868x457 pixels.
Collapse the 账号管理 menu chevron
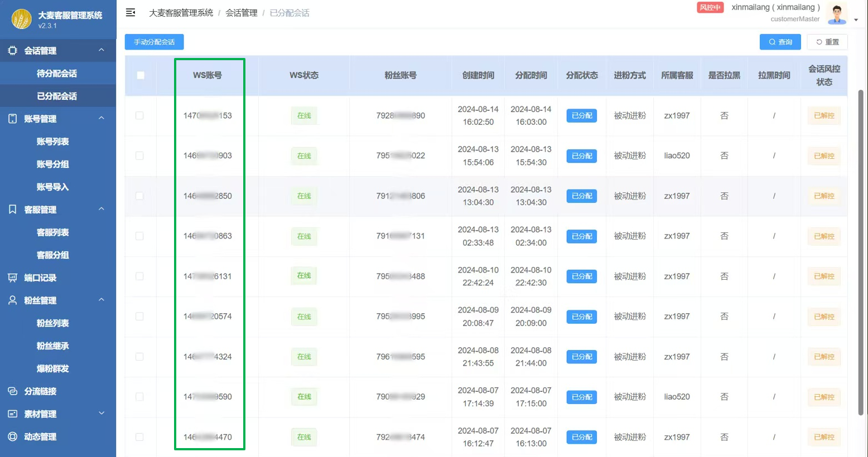pyautogui.click(x=102, y=118)
